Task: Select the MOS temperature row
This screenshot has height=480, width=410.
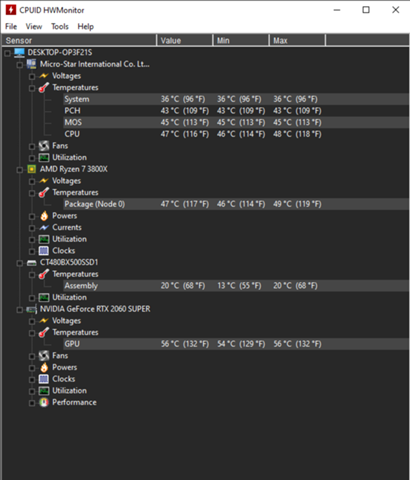Action: point(236,122)
